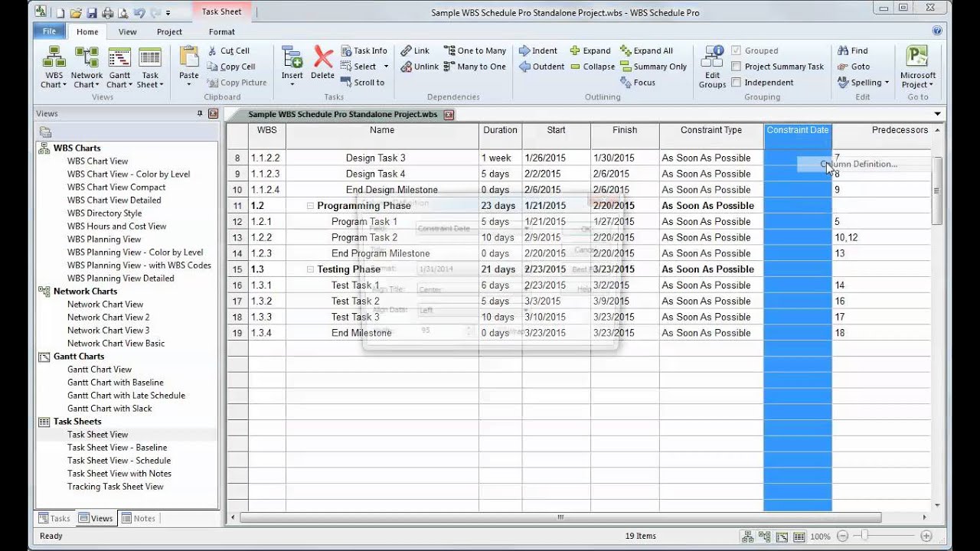Open the Select dropdown in Tasks group

(365, 67)
